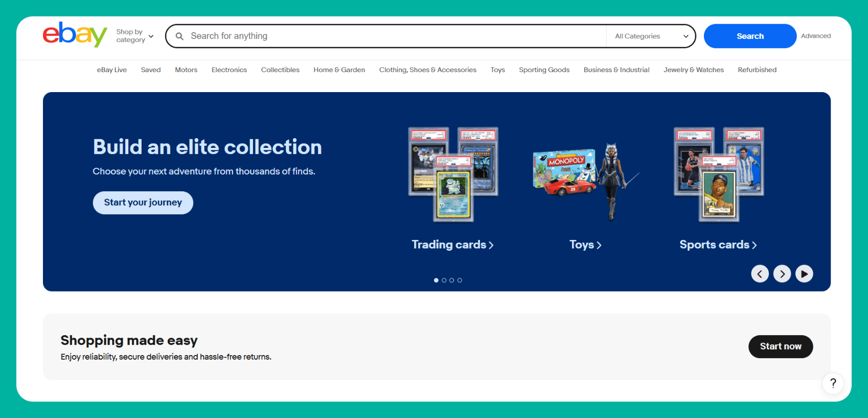Open the Sporting Goods category
Screen dimensions: 868x418
(544, 70)
